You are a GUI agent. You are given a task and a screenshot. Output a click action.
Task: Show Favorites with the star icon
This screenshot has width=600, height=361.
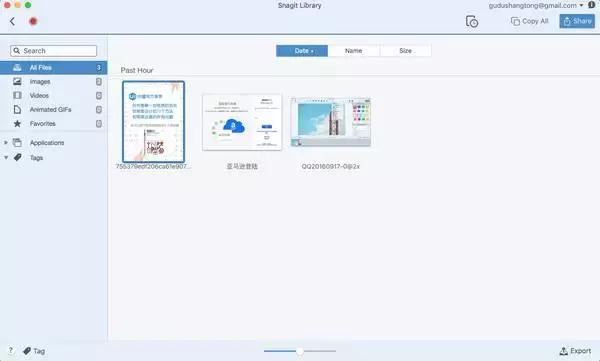pos(17,123)
